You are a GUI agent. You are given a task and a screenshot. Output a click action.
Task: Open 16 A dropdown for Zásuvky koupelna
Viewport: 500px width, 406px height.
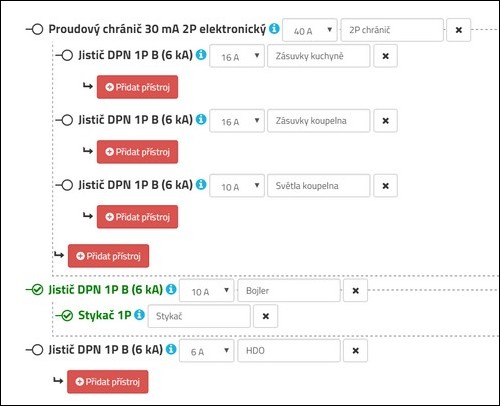[x=237, y=121]
